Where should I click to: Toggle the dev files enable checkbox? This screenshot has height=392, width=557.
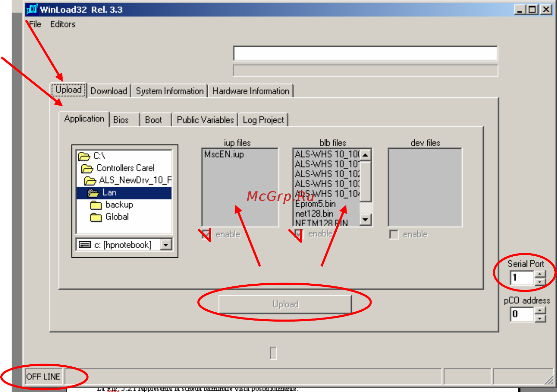(x=394, y=234)
